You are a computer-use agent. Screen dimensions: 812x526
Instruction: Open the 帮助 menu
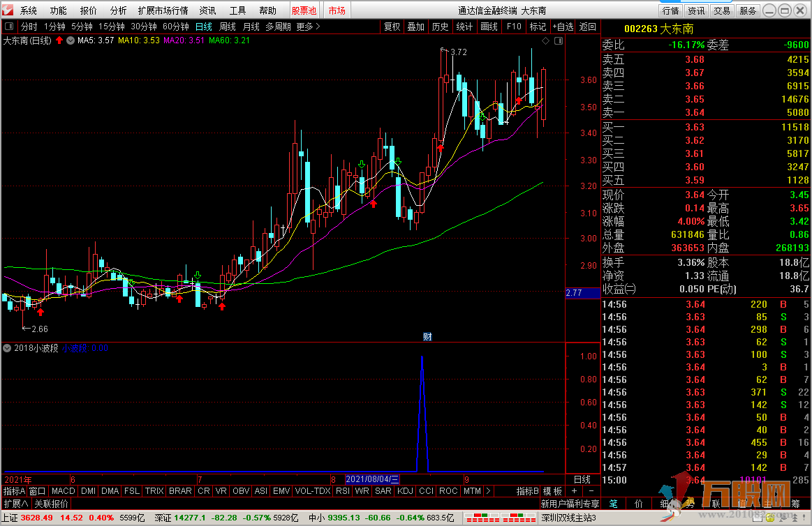click(267, 10)
